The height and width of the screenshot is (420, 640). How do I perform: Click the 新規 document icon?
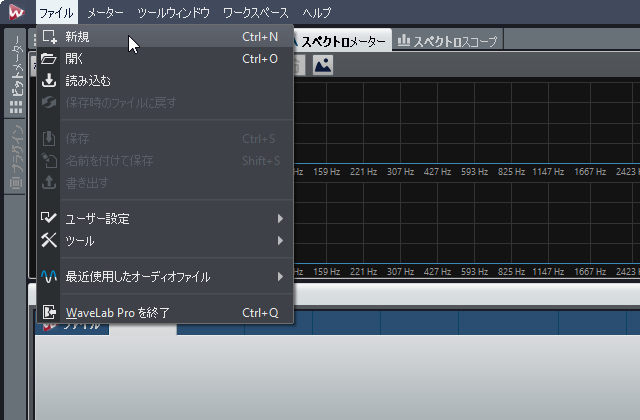pos(49,37)
